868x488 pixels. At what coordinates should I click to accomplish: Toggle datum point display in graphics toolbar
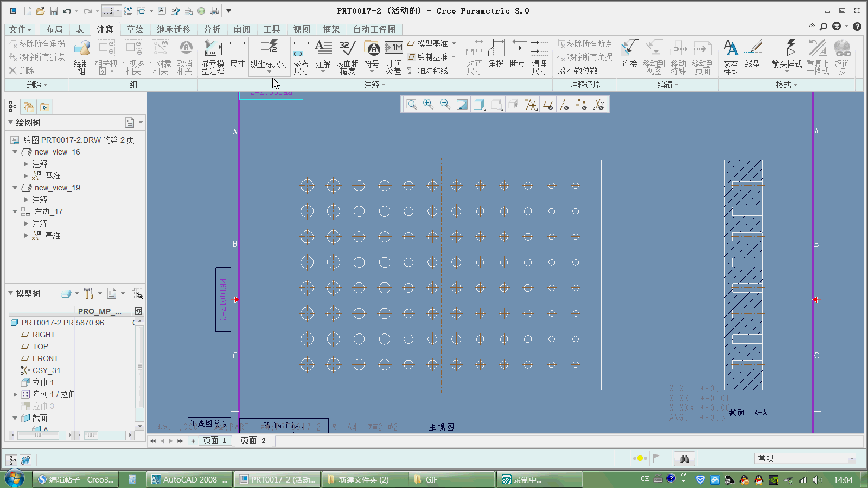[x=582, y=105]
